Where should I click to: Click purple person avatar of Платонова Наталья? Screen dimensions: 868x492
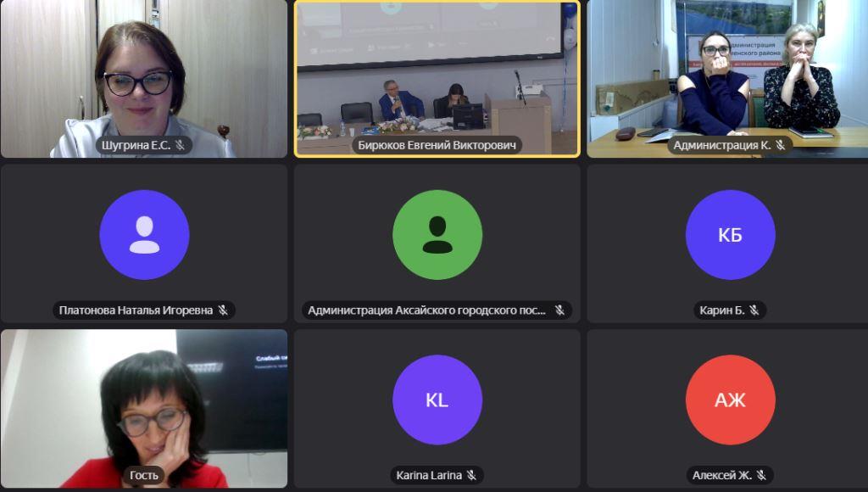(x=144, y=235)
